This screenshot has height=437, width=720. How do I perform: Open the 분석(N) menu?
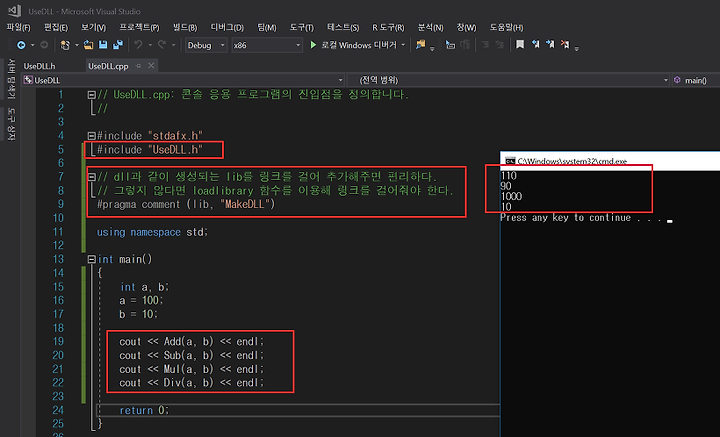pyautogui.click(x=430, y=28)
